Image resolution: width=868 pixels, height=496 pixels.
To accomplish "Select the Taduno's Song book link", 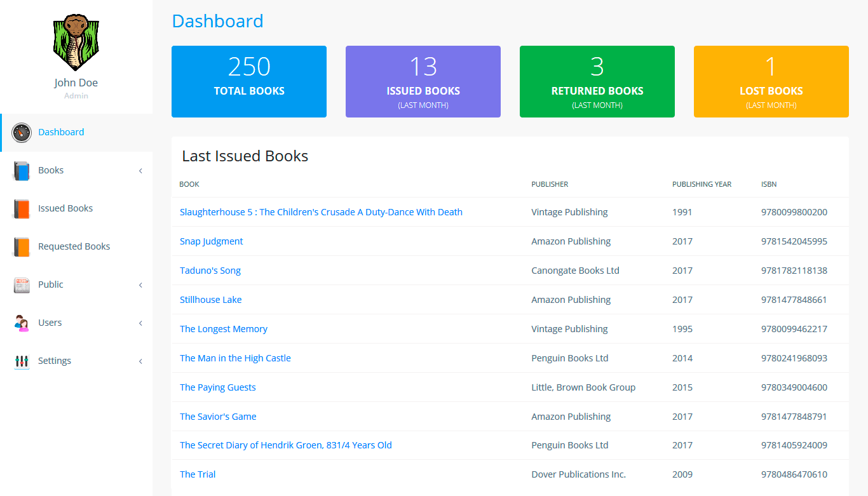I will 210,271.
